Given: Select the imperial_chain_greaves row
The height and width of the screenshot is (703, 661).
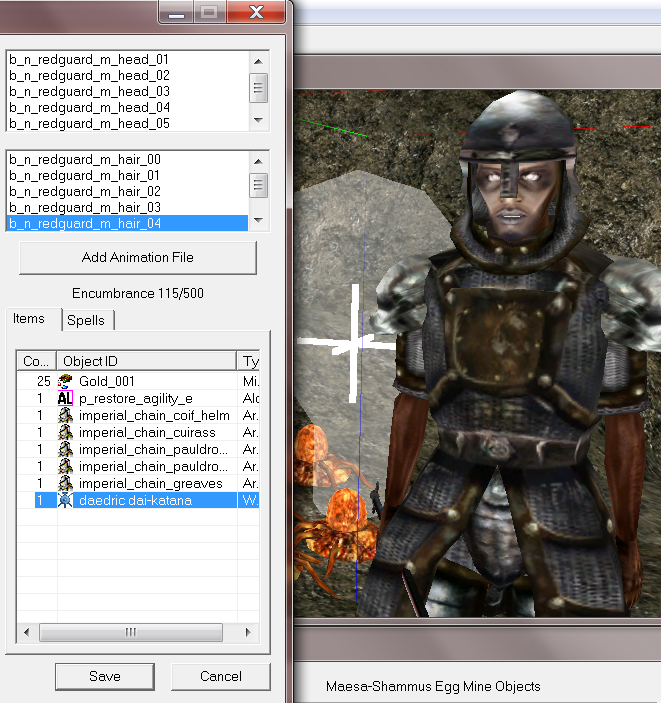Looking at the screenshot, I should [138, 483].
